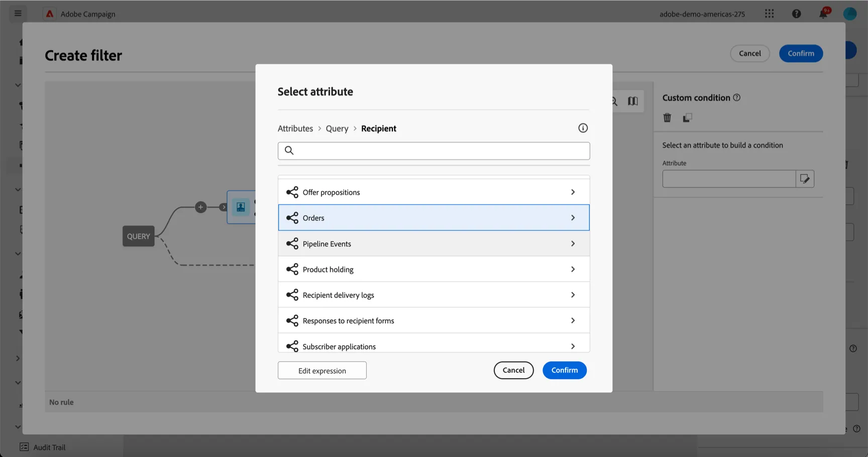The width and height of the screenshot is (868, 457).
Task: Expand the Pipeline Events chevron
Action: (573, 244)
